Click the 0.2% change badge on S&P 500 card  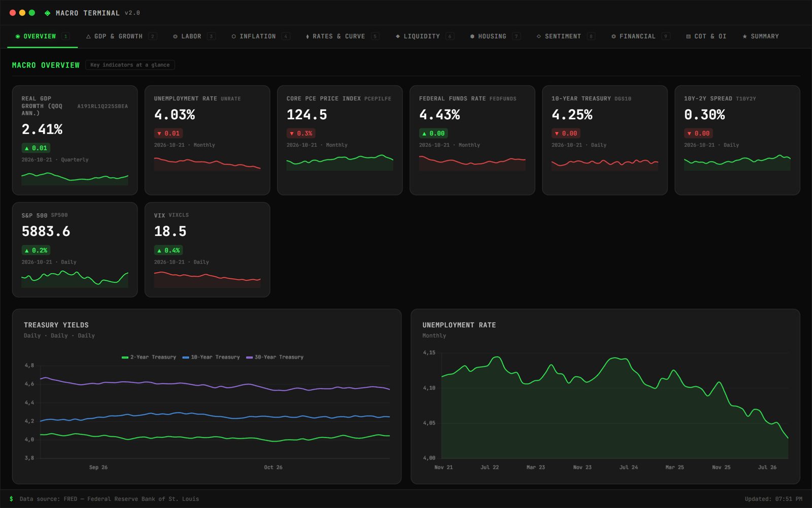36,250
